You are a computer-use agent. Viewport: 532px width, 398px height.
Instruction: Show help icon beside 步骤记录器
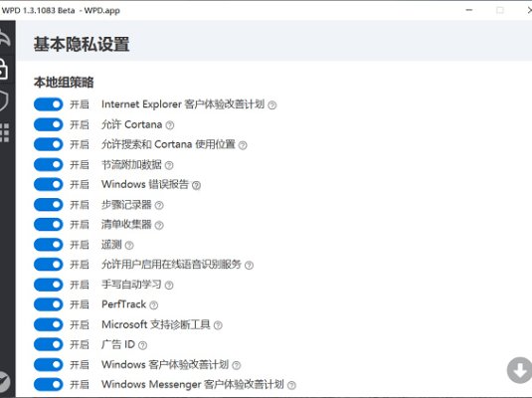159,205
